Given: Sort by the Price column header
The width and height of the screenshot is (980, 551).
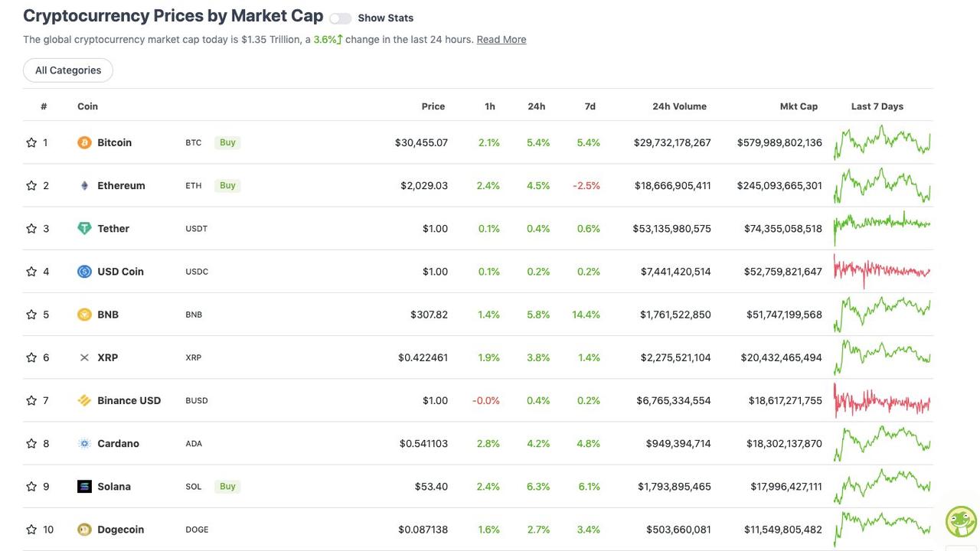Looking at the screenshot, I should (x=433, y=106).
